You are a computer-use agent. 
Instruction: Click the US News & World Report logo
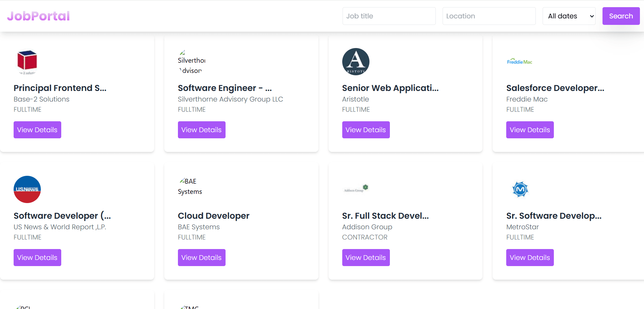pyautogui.click(x=27, y=189)
